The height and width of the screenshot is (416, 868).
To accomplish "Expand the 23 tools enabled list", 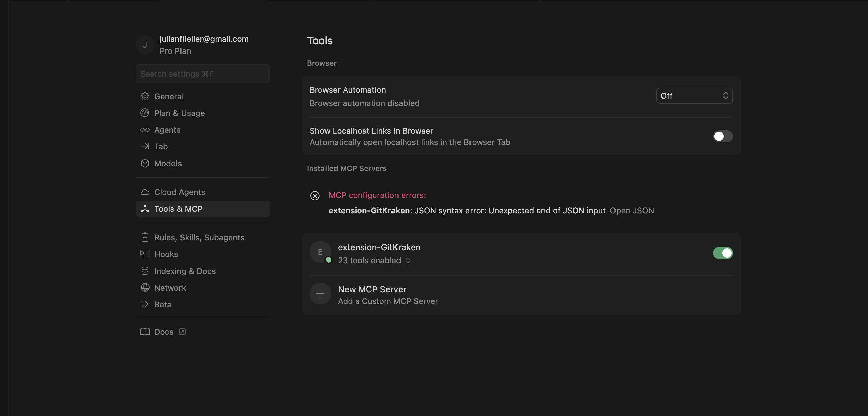I will [408, 261].
